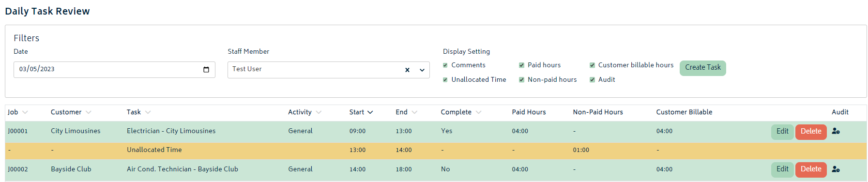Edit the J00002 Bayside Club task
Viewport: 868px width, 182px height.
tap(782, 169)
